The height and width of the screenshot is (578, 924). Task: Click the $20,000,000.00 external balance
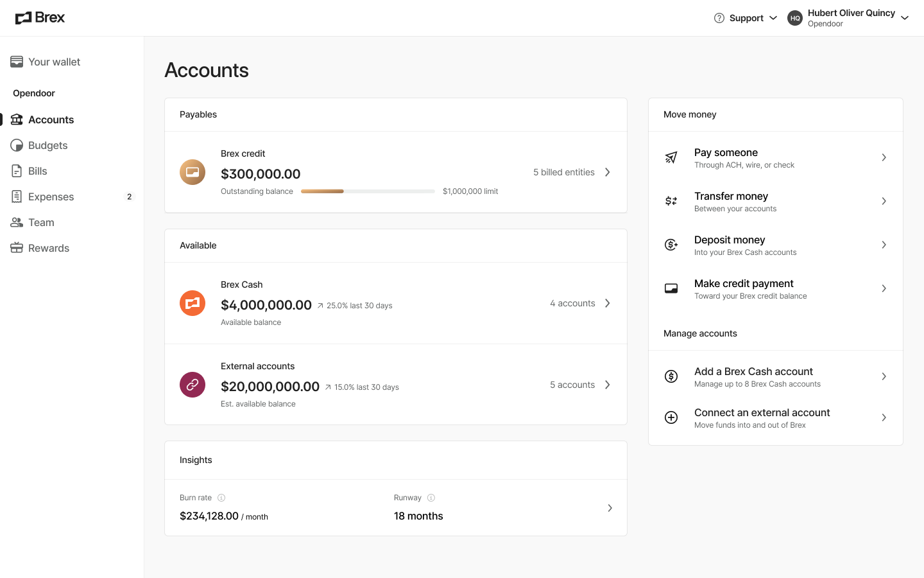[270, 387]
